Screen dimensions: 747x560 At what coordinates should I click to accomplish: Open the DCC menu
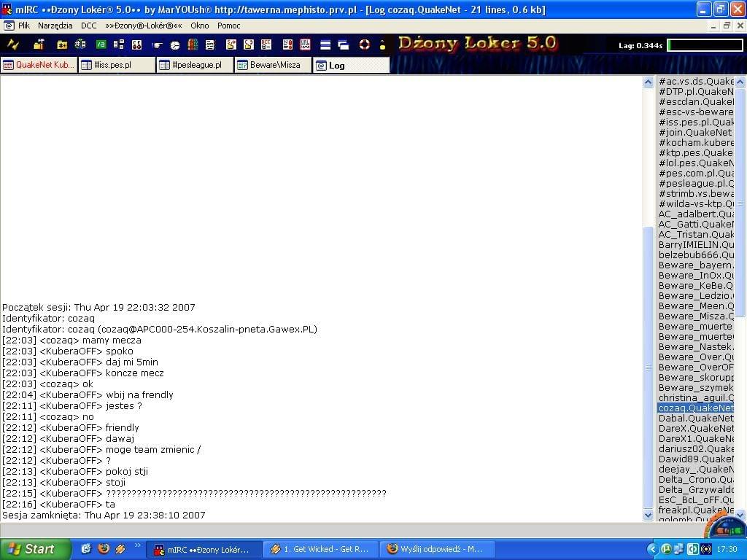click(88, 26)
